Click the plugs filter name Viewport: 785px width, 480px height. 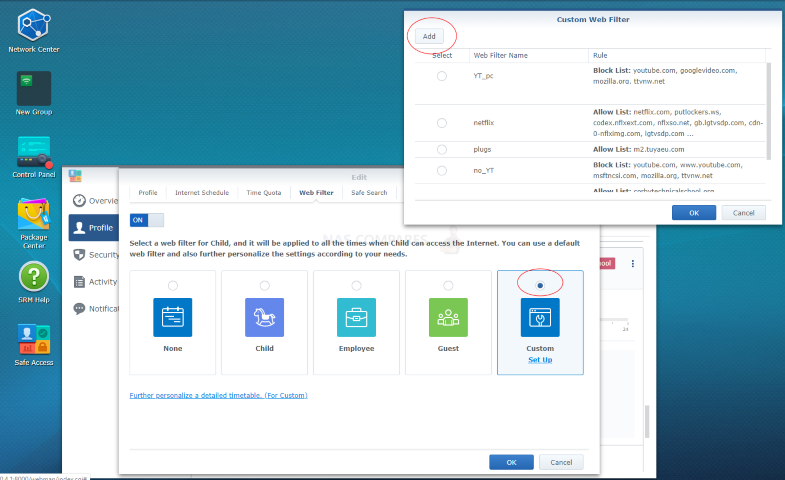tap(482, 149)
